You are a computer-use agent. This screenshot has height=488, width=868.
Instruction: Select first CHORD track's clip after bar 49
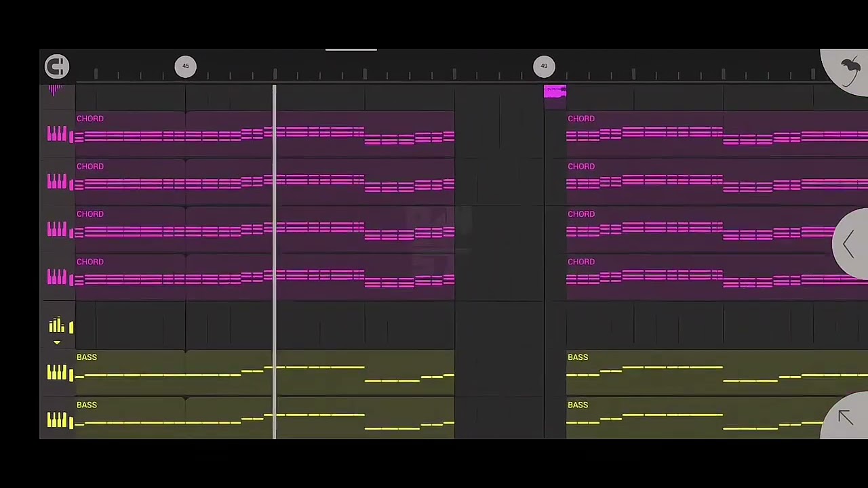pyautogui.click(x=717, y=134)
